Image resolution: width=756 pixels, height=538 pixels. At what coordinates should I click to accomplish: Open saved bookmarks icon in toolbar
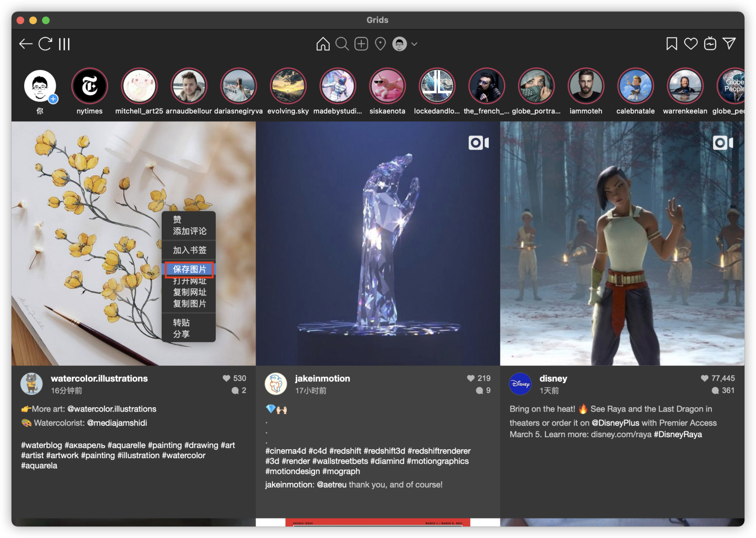[671, 44]
